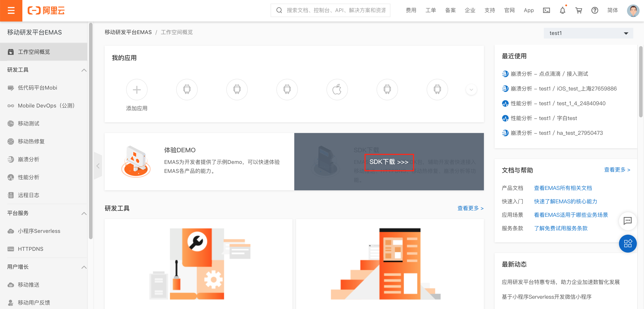The height and width of the screenshot is (309, 644).
Task: Open the 官网 top menu
Action: click(509, 10)
